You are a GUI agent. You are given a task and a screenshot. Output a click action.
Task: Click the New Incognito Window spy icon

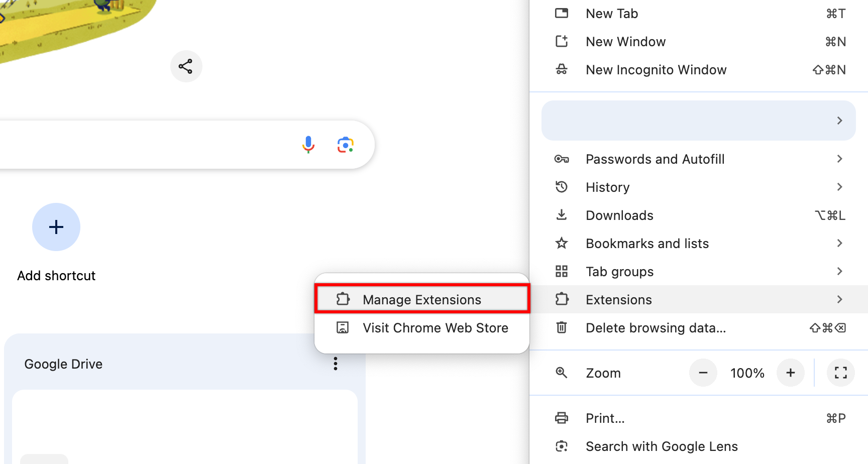pos(561,70)
